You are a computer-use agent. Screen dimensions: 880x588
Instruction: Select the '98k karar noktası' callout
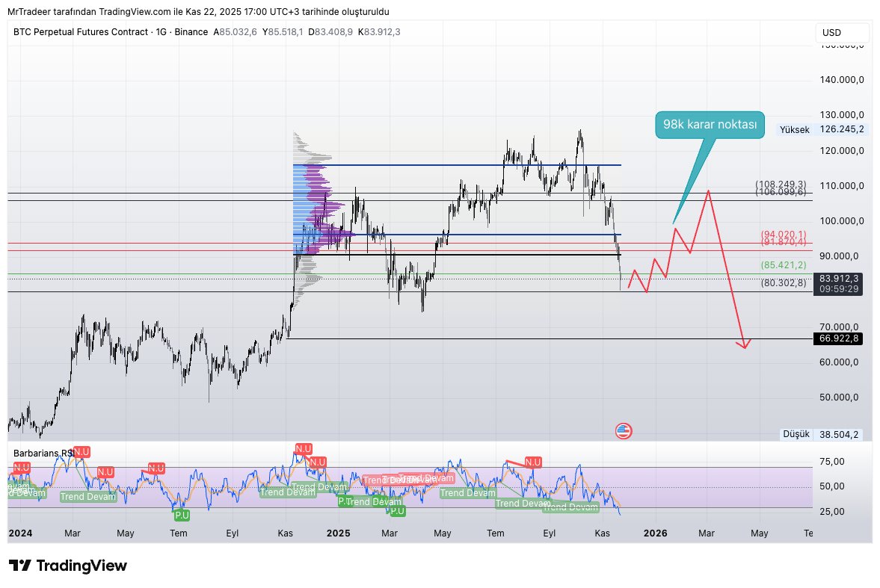pyautogui.click(x=710, y=125)
